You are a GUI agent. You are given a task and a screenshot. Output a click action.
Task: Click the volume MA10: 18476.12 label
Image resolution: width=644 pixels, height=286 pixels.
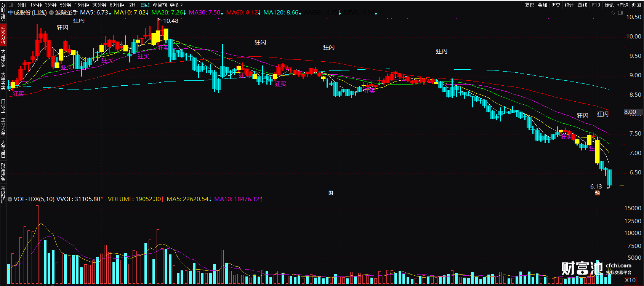point(237,199)
